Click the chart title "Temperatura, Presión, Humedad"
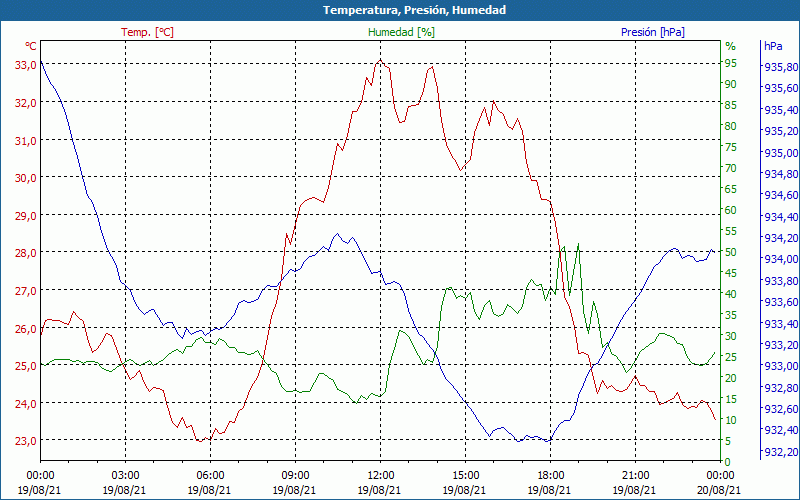Image resolution: width=800 pixels, height=500 pixels. click(414, 10)
